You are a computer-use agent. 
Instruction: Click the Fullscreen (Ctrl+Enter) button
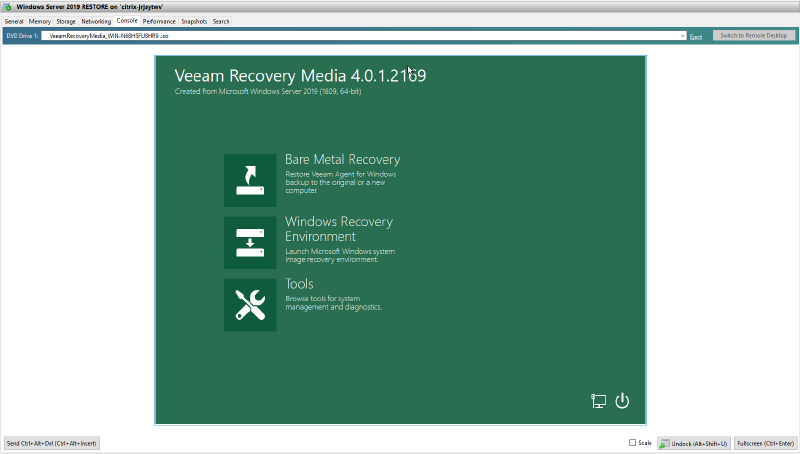coord(765,443)
